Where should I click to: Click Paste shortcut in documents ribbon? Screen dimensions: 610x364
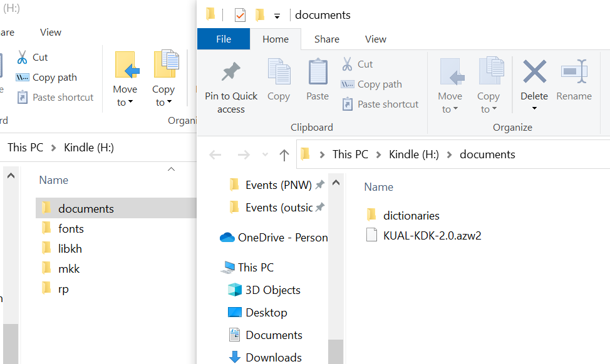pos(380,104)
